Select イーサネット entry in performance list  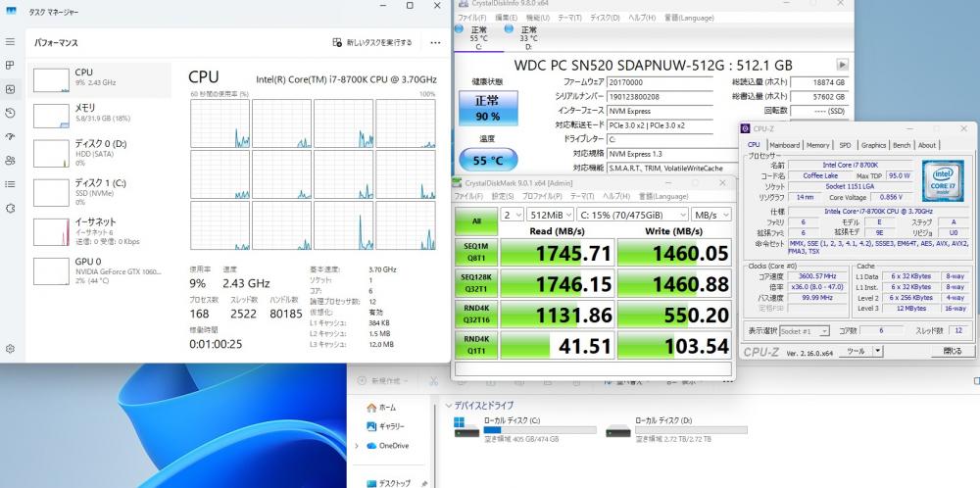point(101,230)
